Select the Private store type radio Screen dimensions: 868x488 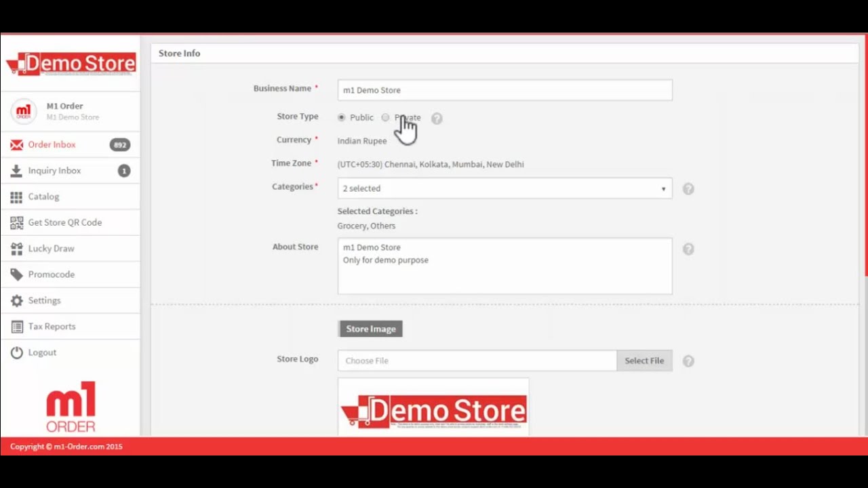pos(385,117)
